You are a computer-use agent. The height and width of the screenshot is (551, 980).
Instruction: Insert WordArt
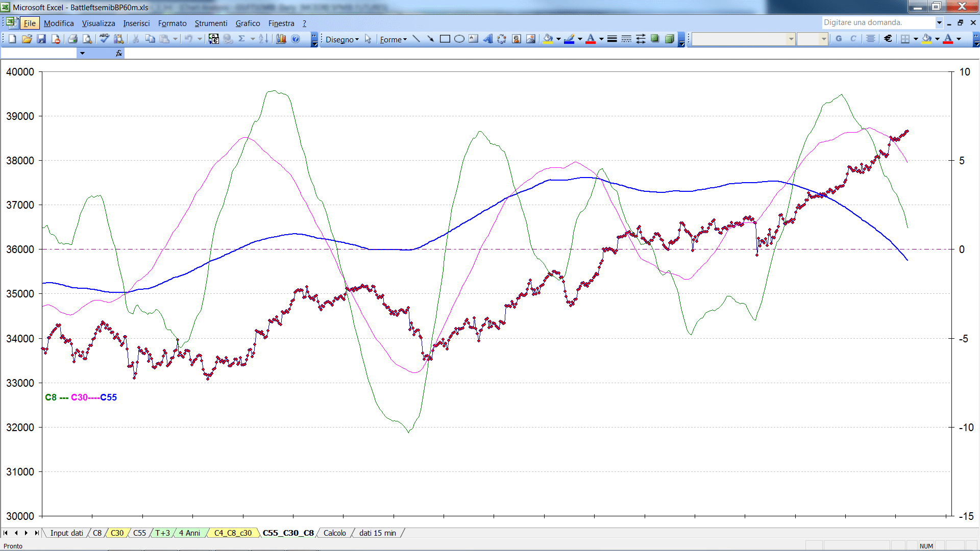click(x=487, y=39)
